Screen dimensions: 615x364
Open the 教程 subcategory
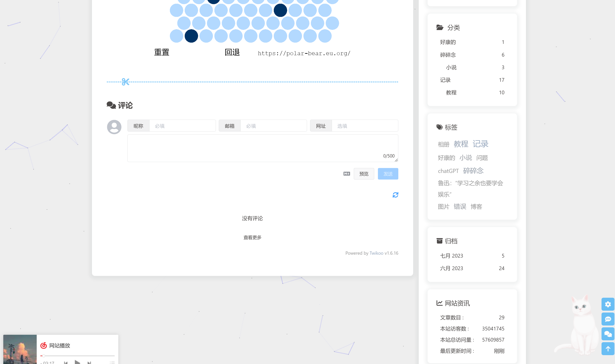coord(451,92)
